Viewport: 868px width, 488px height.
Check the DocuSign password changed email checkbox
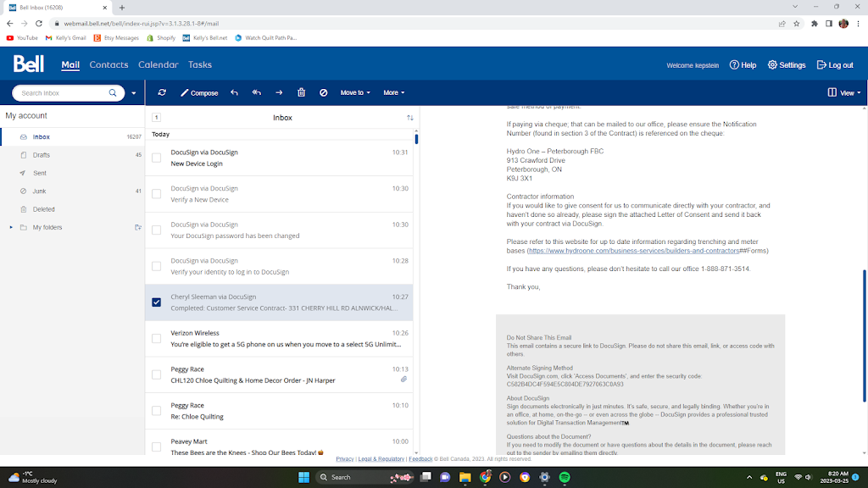pyautogui.click(x=157, y=230)
